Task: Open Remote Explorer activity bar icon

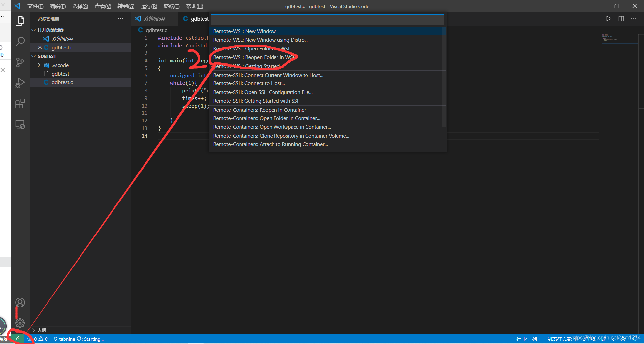Action: (x=20, y=125)
